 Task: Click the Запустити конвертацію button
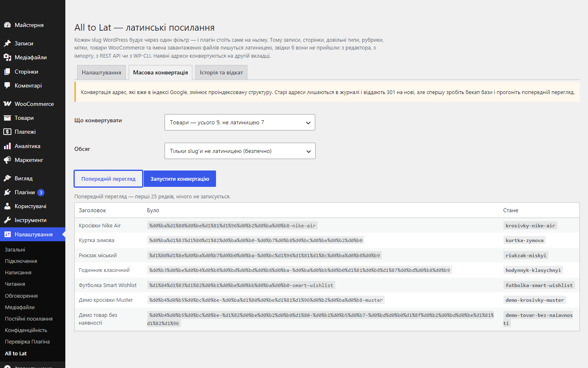click(180, 179)
